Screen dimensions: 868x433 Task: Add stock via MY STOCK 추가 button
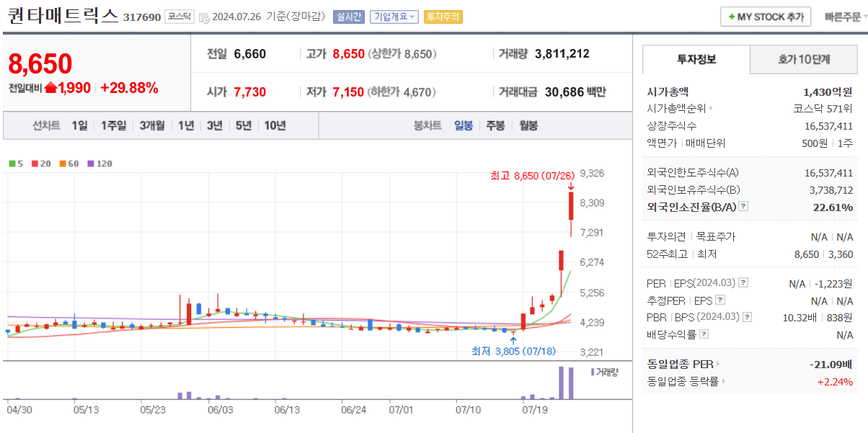click(766, 17)
